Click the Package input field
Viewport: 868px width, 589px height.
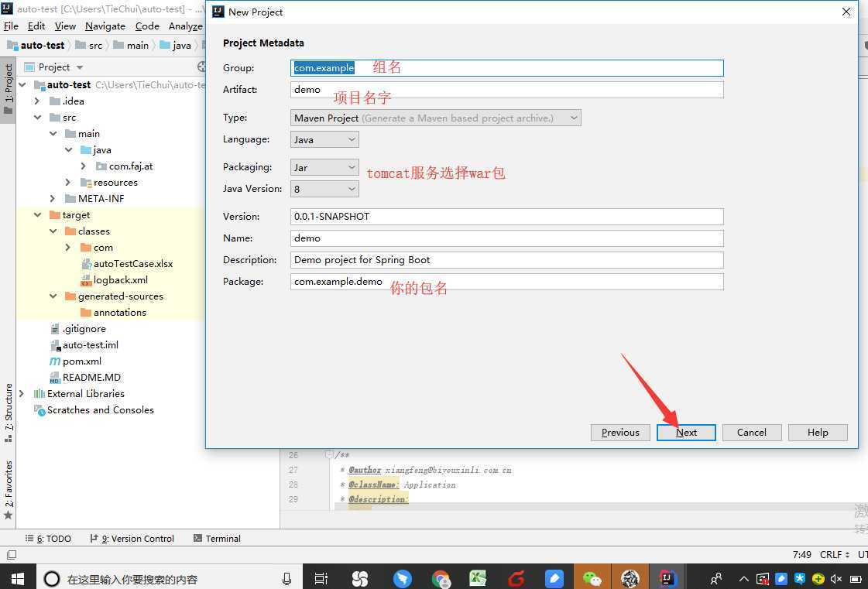(x=506, y=281)
